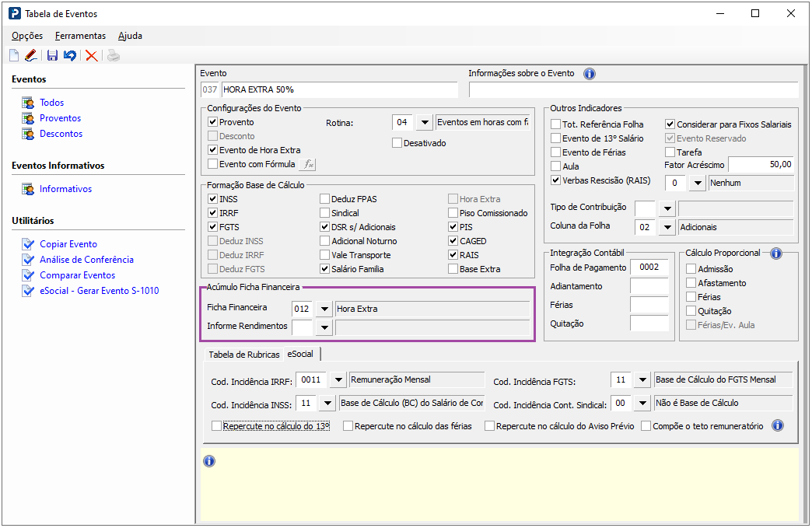Click the check icon beside Análise de Conferência
Viewport: 812px width, 528px height.
pos(28,260)
